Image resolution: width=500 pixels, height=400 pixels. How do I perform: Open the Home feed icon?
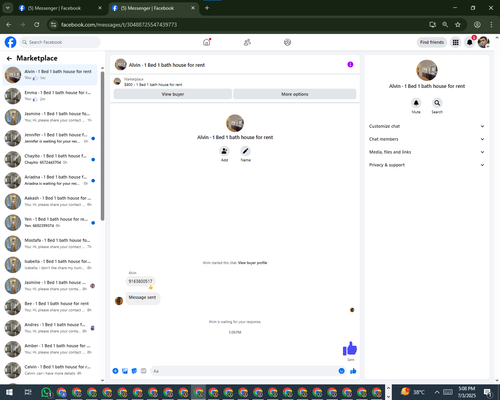pyautogui.click(x=207, y=42)
